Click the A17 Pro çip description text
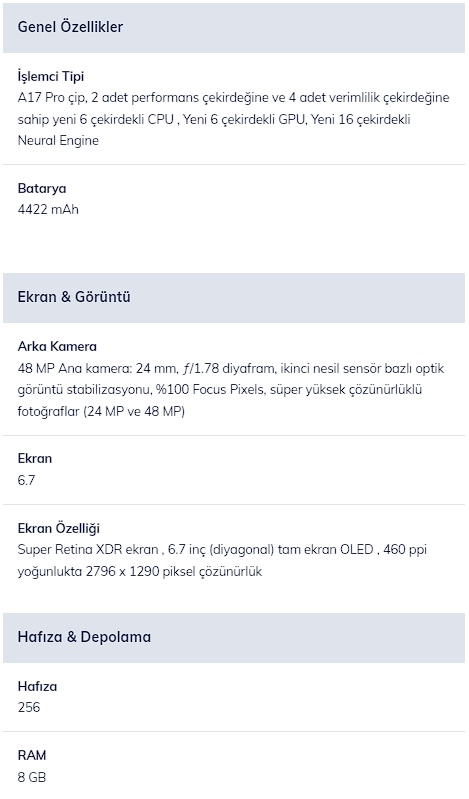Image resolution: width=469 pixels, height=799 pixels. 233,119
